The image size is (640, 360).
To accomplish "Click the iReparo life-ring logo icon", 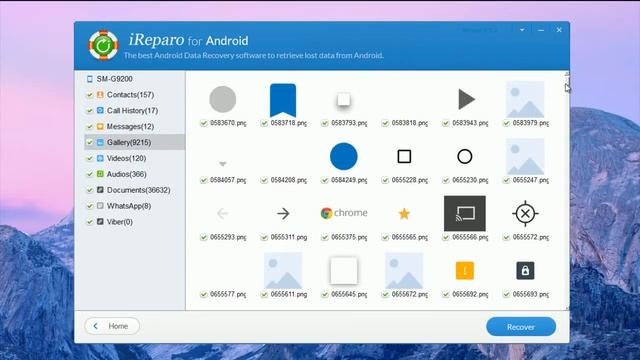I will (103, 45).
